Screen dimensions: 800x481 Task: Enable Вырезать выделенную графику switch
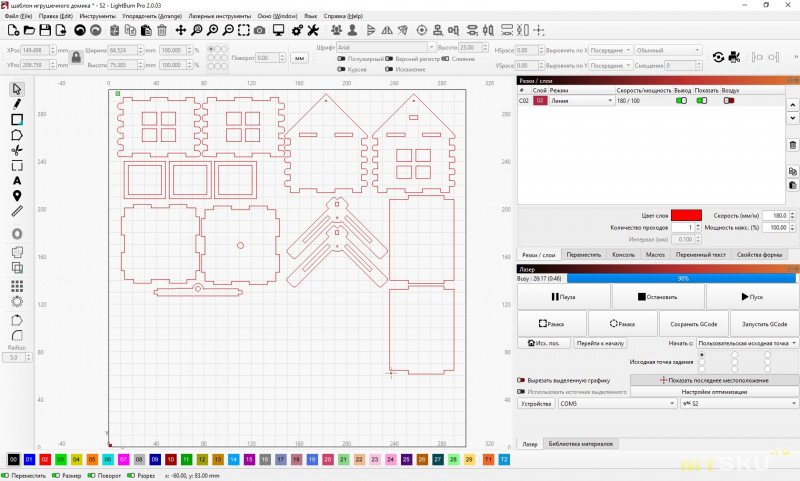click(x=521, y=380)
